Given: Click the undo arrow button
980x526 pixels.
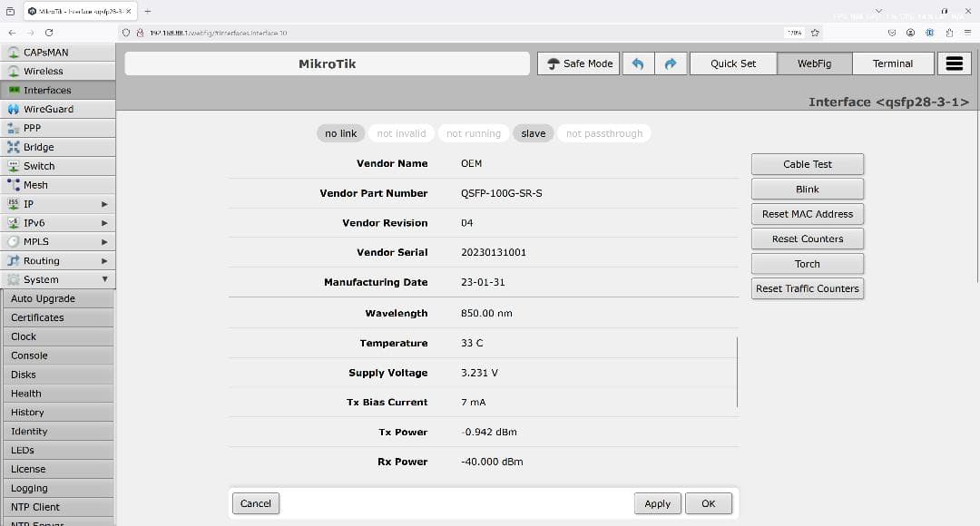Looking at the screenshot, I should click(638, 63).
